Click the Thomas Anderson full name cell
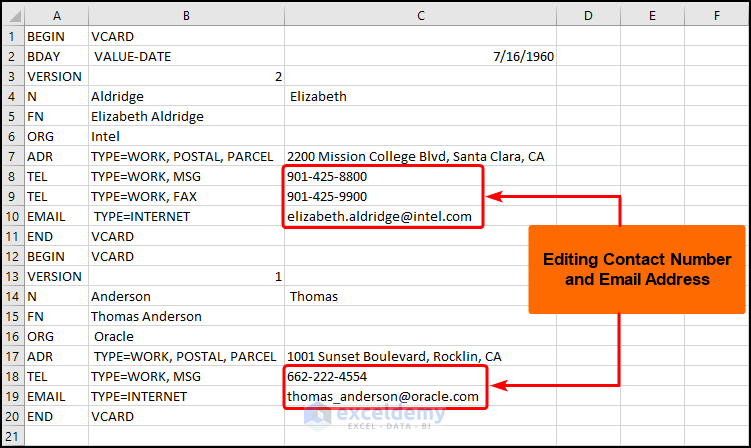751x448 pixels. [x=186, y=316]
